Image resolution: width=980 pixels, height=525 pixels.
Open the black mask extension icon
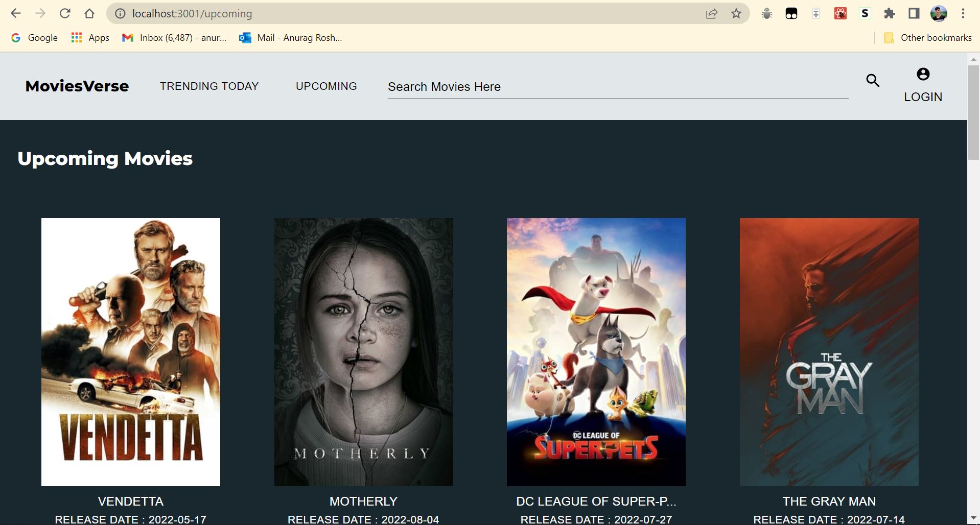coord(791,14)
